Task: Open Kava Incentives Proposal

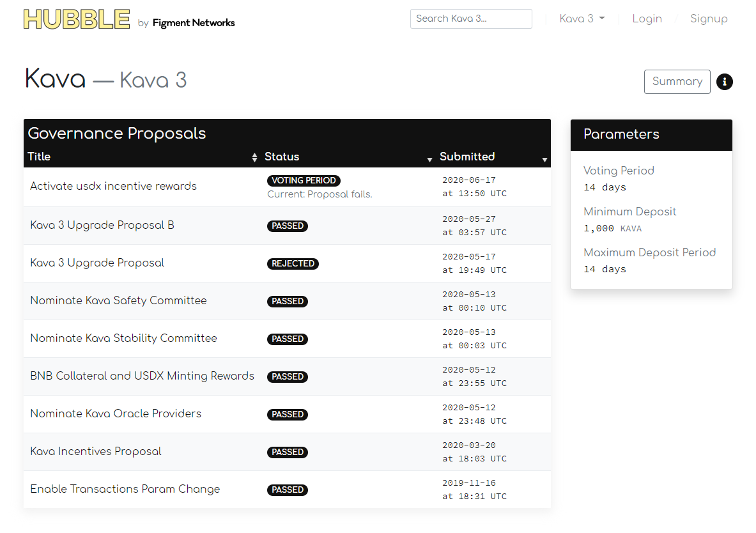Action: [95, 451]
